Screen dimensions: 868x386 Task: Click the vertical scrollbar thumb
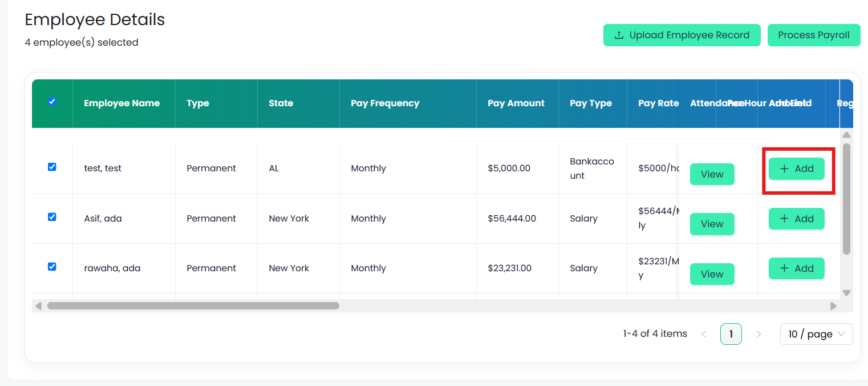pyautogui.click(x=846, y=199)
